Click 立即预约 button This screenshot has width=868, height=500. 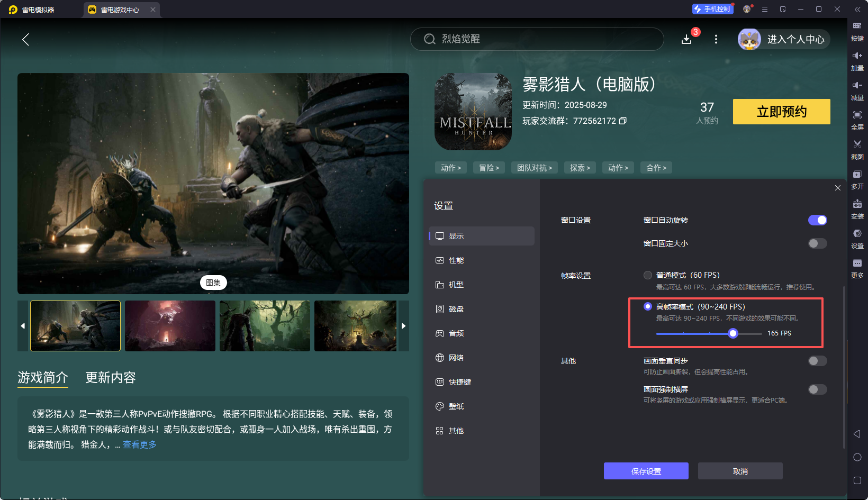click(x=782, y=112)
